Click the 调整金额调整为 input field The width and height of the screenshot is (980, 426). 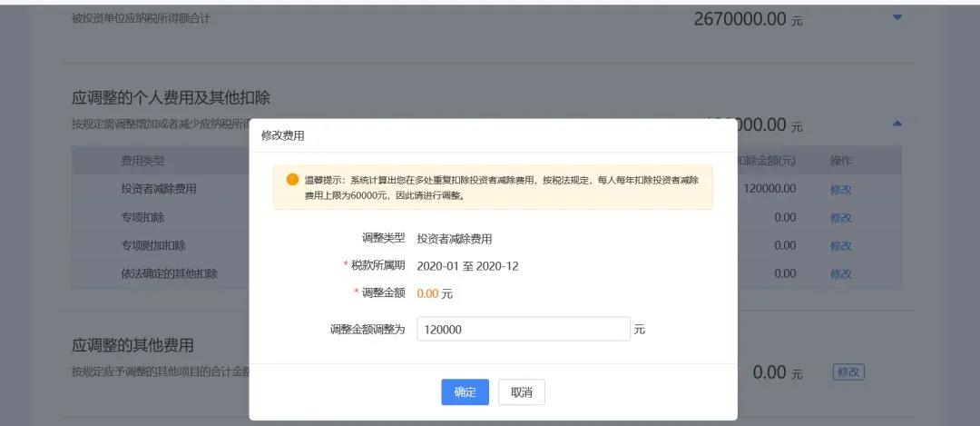point(524,329)
